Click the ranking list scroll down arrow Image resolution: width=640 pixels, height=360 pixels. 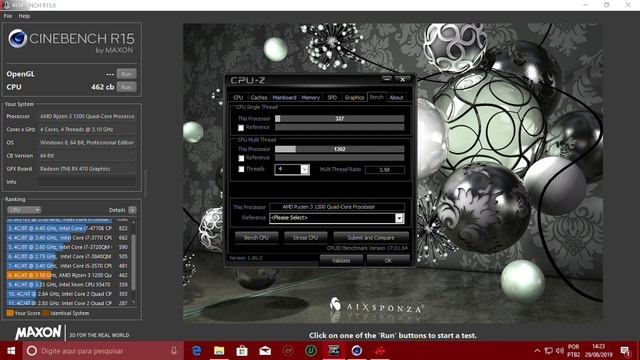pyautogui.click(x=133, y=302)
